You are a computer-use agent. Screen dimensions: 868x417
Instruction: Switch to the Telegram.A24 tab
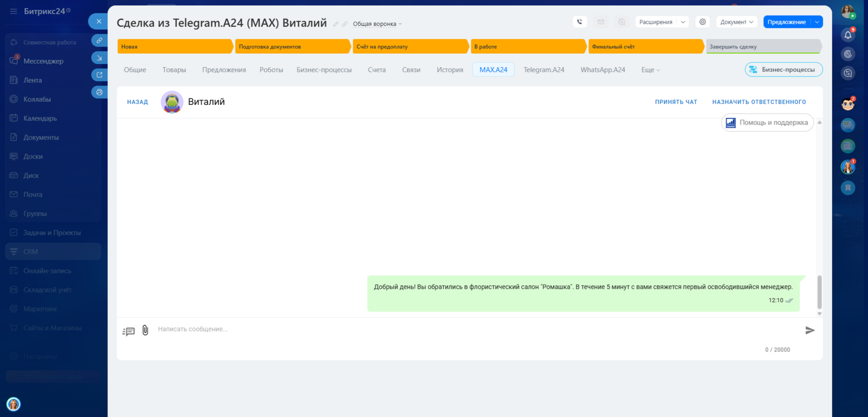click(544, 70)
